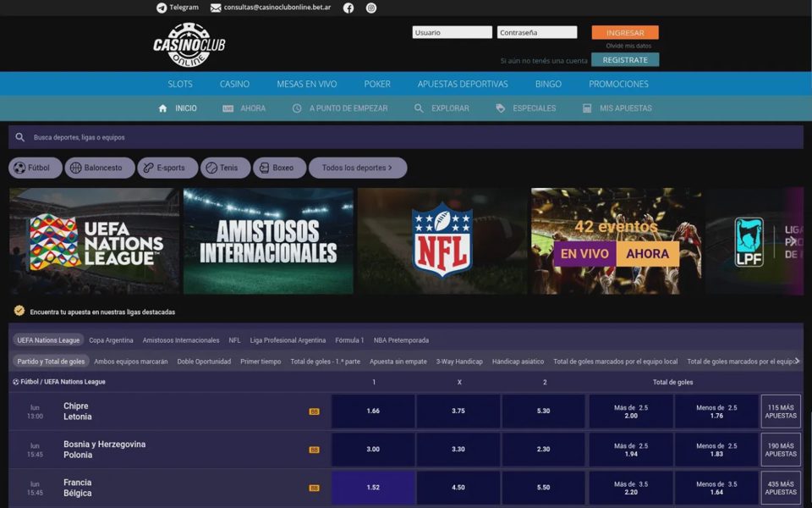This screenshot has width=812, height=508.
Task: Open the Facebook page icon
Action: click(x=348, y=8)
